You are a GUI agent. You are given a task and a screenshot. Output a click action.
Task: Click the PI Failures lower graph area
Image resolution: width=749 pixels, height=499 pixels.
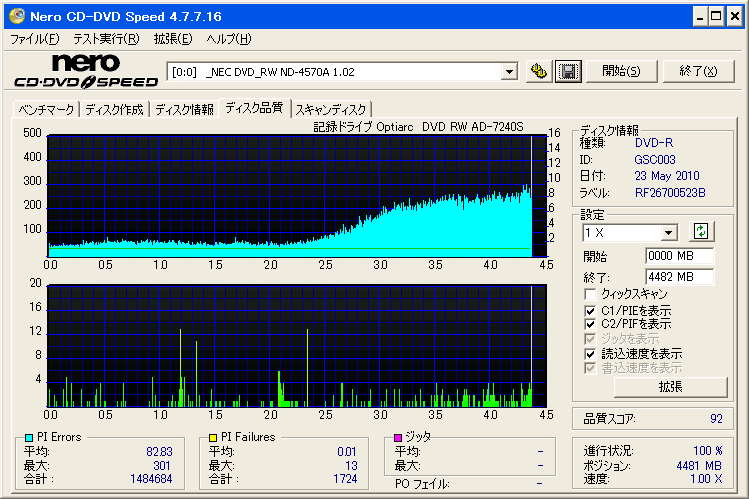coord(297,346)
